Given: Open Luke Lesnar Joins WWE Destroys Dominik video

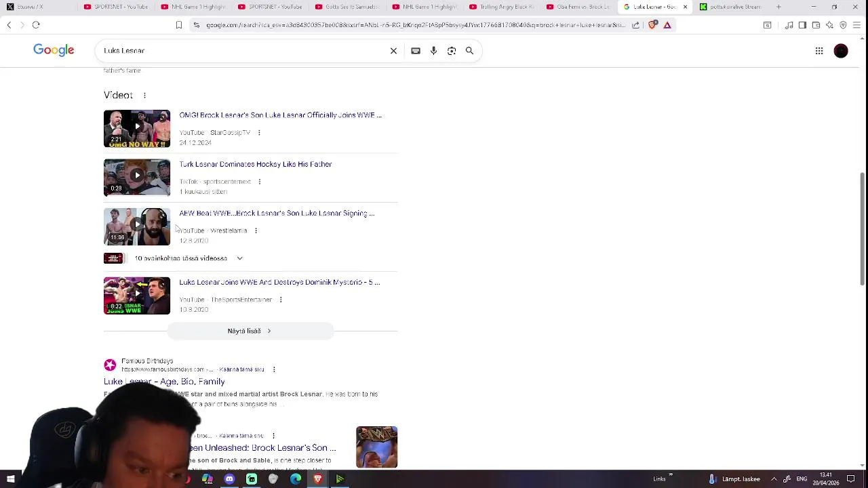Looking at the screenshot, I should (279, 283).
